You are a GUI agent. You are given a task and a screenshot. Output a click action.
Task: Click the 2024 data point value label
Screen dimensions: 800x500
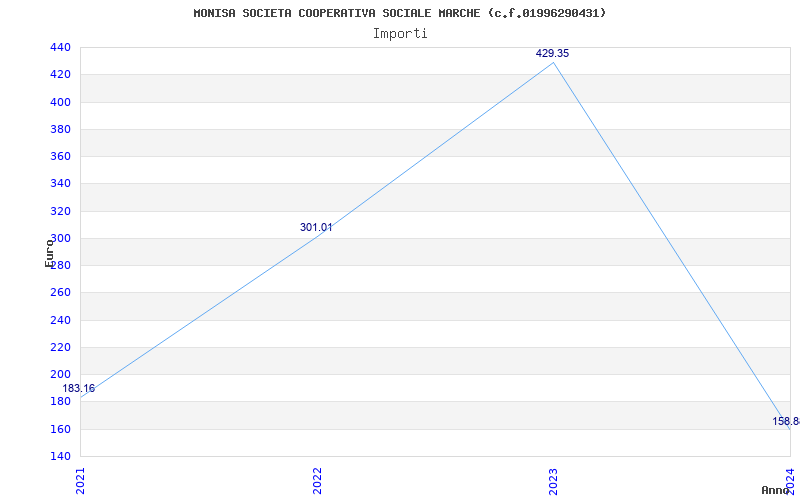pyautogui.click(x=785, y=421)
